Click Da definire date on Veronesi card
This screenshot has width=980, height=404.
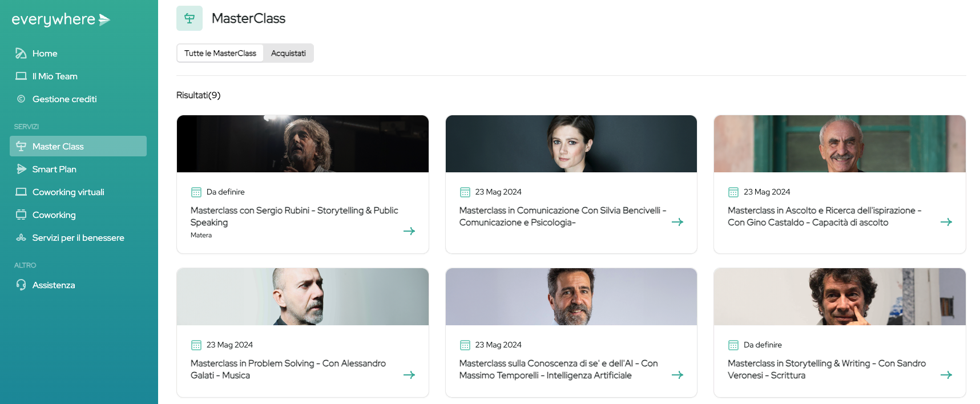[763, 345]
